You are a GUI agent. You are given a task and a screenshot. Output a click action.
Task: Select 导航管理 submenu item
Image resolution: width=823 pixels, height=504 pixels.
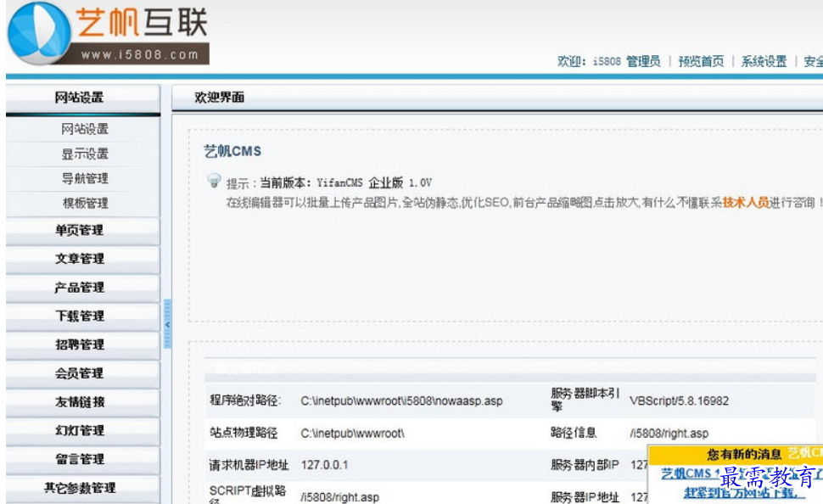(x=85, y=179)
